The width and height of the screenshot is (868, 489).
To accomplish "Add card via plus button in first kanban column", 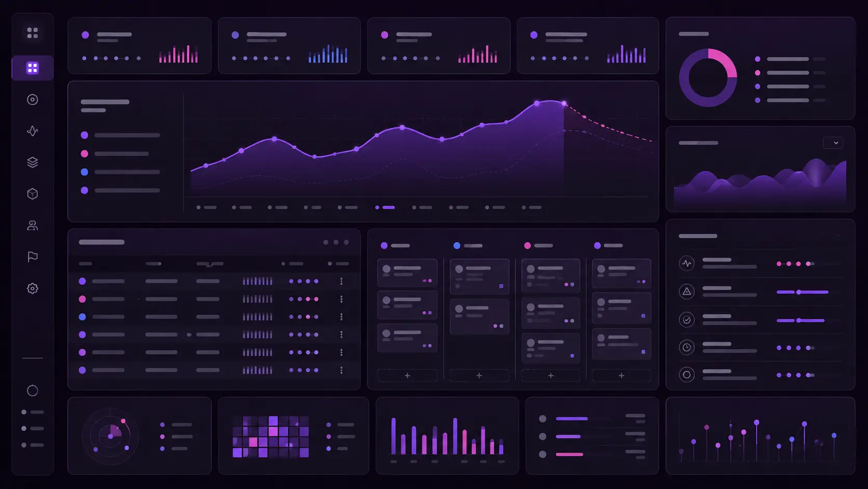I will coord(407,375).
